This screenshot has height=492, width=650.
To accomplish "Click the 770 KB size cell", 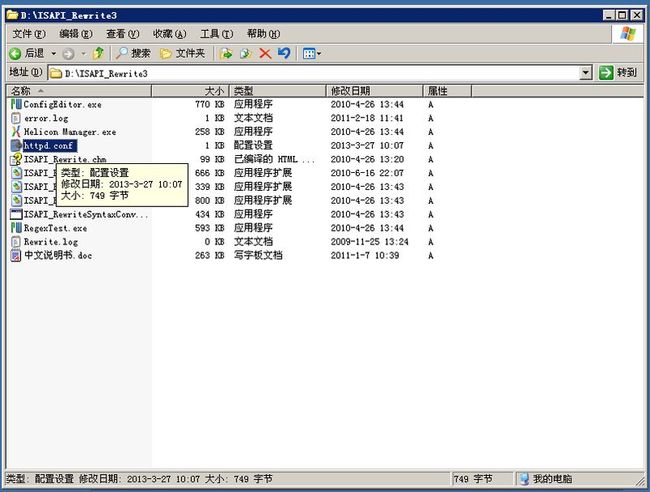I will [x=210, y=104].
